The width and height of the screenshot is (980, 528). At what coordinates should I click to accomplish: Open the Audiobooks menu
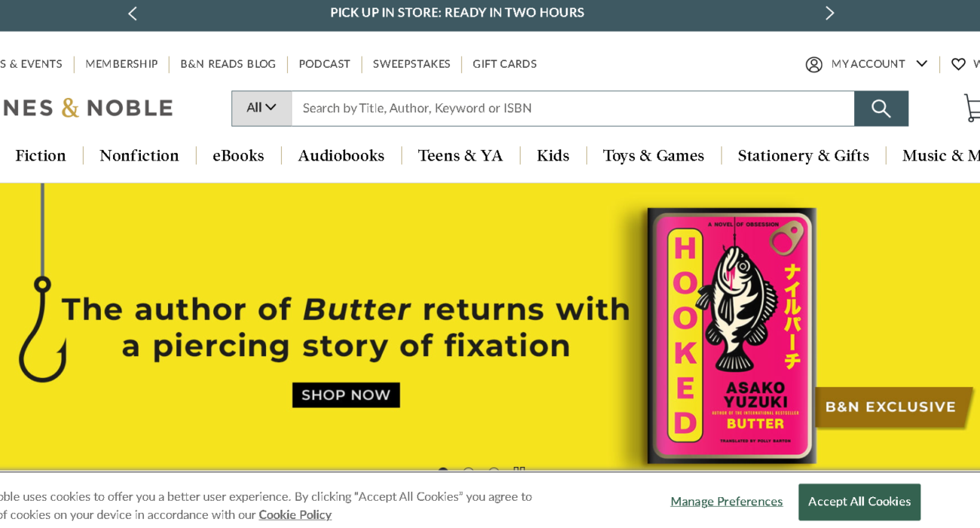click(341, 155)
